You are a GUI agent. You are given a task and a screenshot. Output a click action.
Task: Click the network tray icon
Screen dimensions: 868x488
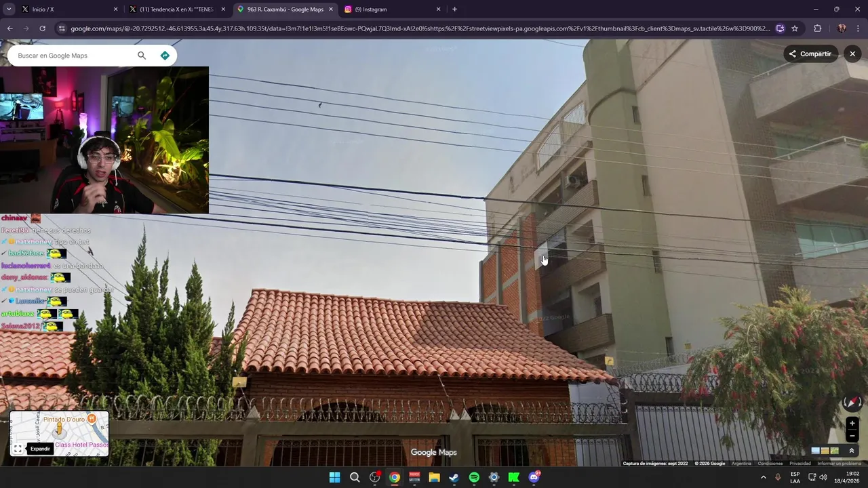(x=812, y=477)
